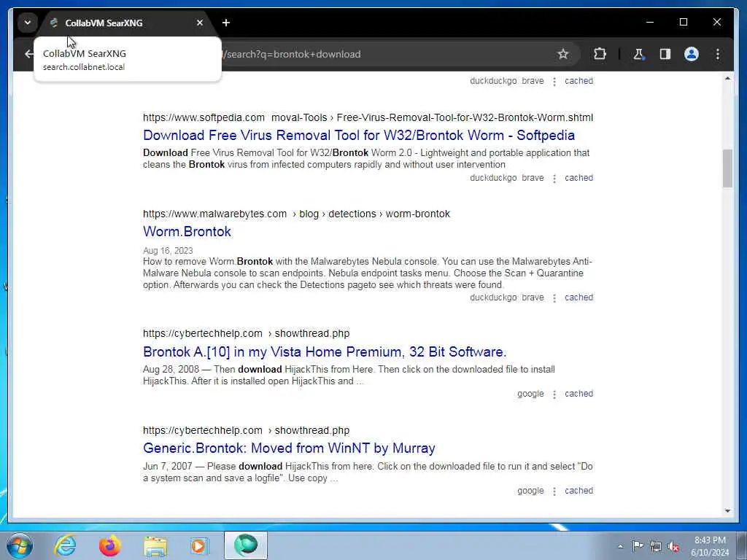Toggle the browser side panel
Screen dimensions: 747x560
(x=665, y=54)
